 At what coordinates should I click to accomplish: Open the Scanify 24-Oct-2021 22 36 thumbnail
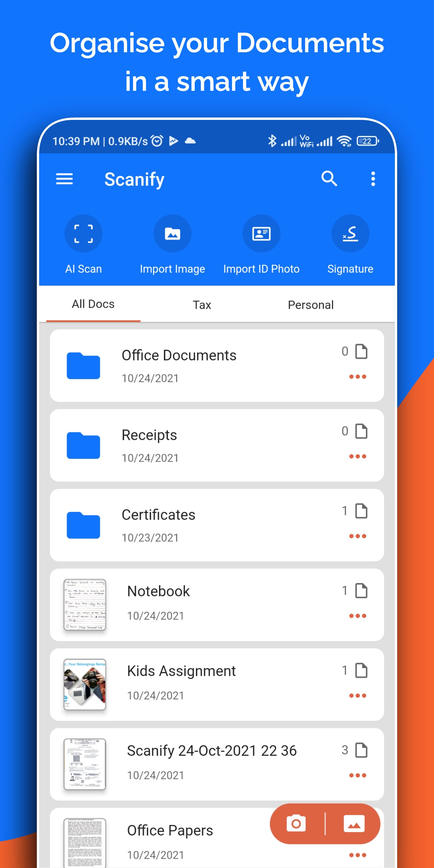click(x=85, y=764)
